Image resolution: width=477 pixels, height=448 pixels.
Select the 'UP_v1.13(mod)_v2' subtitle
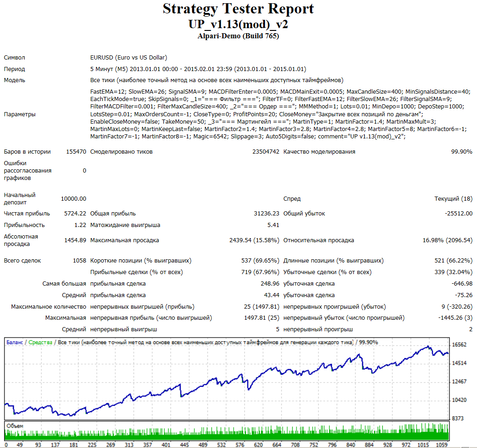pyautogui.click(x=238, y=24)
